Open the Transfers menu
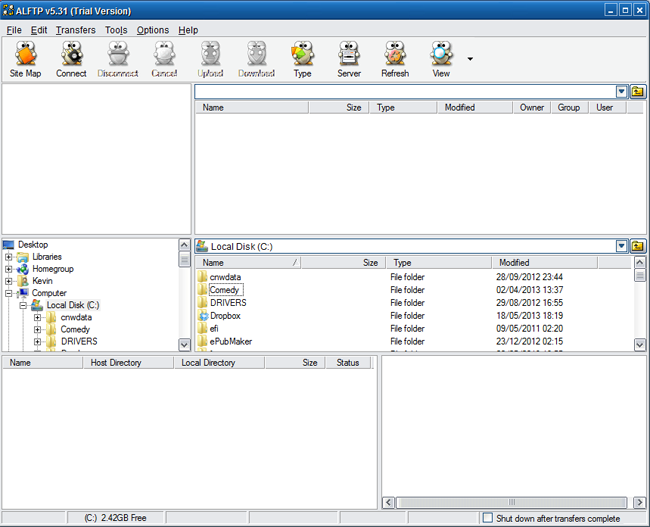The height and width of the screenshot is (527, 650). (x=75, y=30)
